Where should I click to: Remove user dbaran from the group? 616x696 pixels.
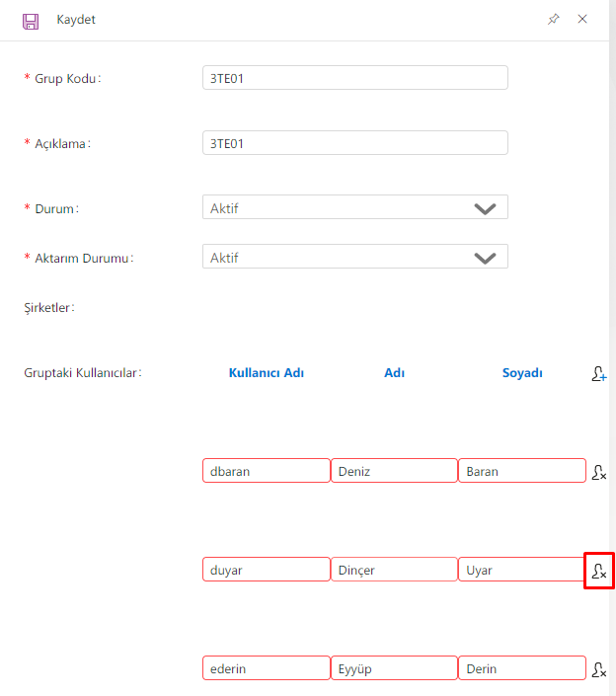click(x=599, y=472)
